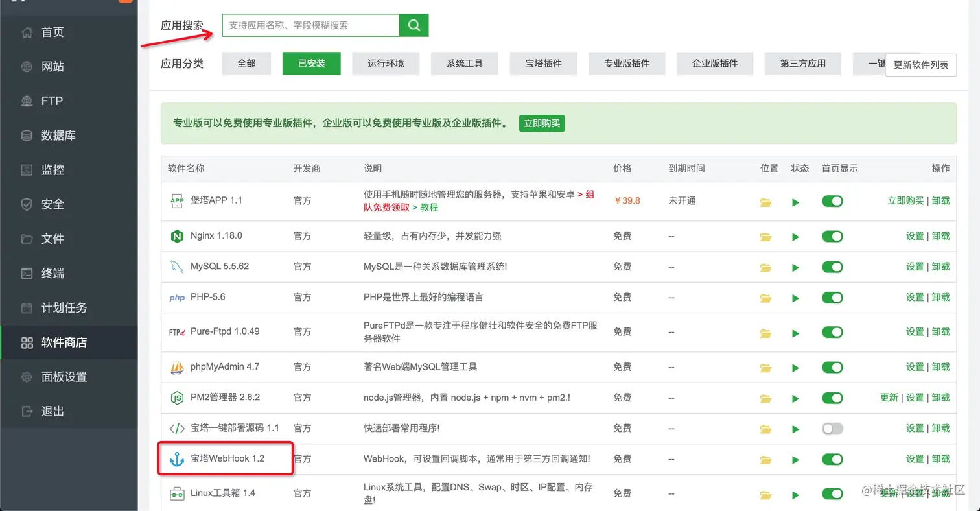The image size is (980, 511).
Task: Click the status play icon for MySQL
Action: click(x=795, y=267)
